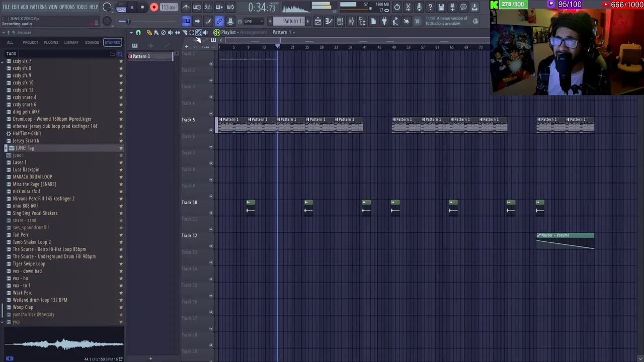Toggle PAT/SONG mode switch

121,7
